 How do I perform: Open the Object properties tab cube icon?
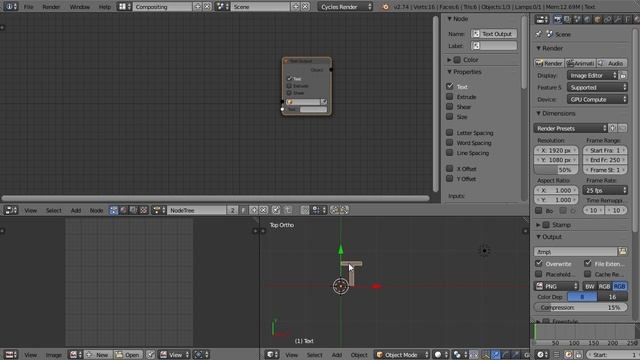point(598,19)
